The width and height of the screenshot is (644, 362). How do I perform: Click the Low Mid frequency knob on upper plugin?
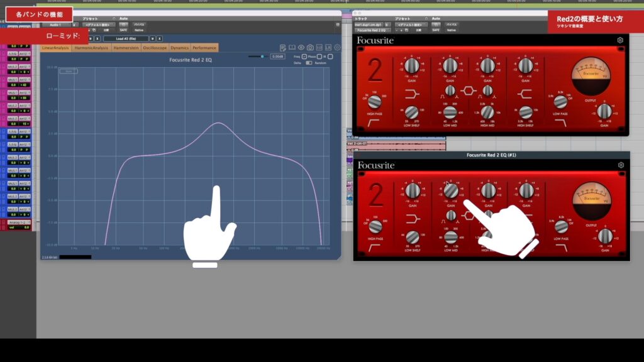[x=450, y=112]
